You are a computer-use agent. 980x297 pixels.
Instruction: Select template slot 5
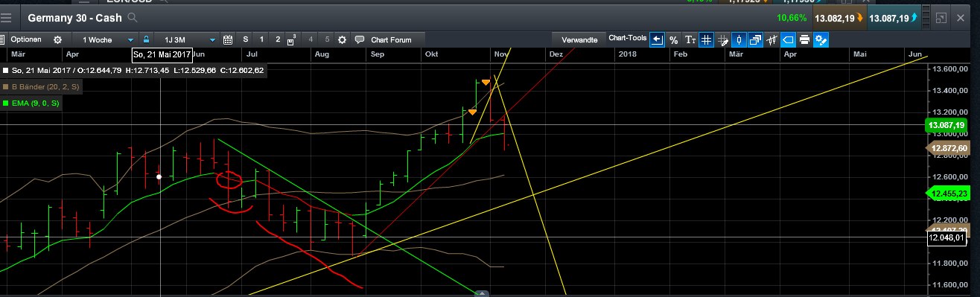pyautogui.click(x=327, y=39)
